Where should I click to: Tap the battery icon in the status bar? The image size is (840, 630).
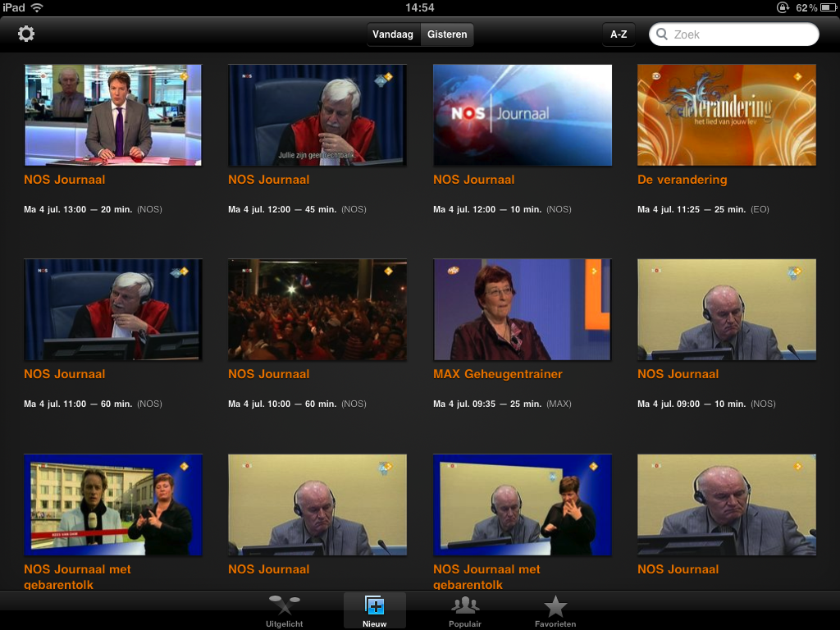(829, 7)
